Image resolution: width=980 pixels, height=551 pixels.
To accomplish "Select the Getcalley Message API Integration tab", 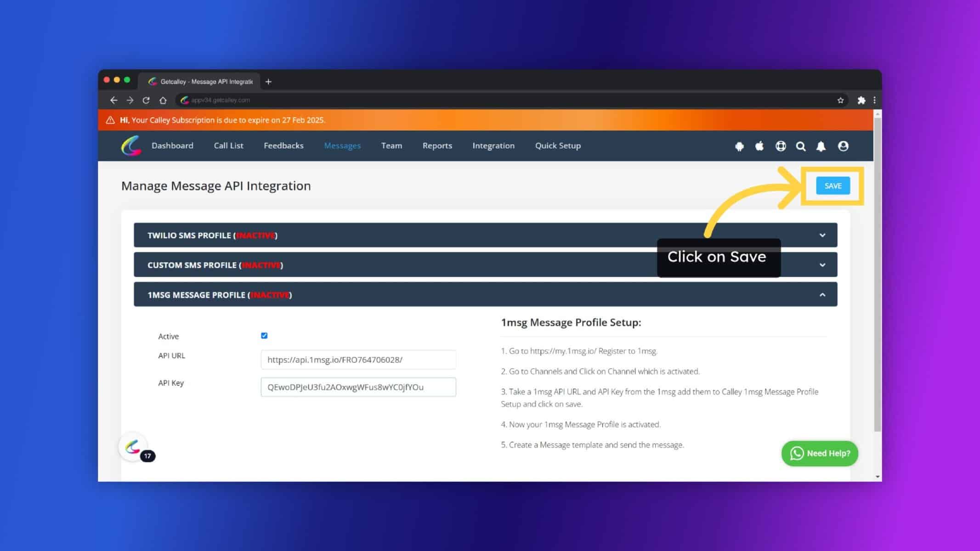I will coord(200,81).
